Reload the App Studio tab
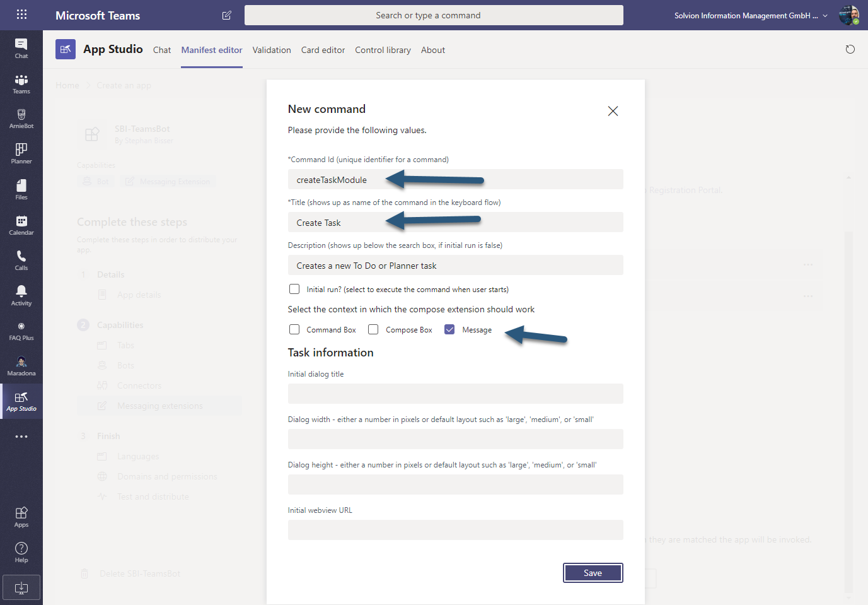The height and width of the screenshot is (605, 868). tap(850, 49)
